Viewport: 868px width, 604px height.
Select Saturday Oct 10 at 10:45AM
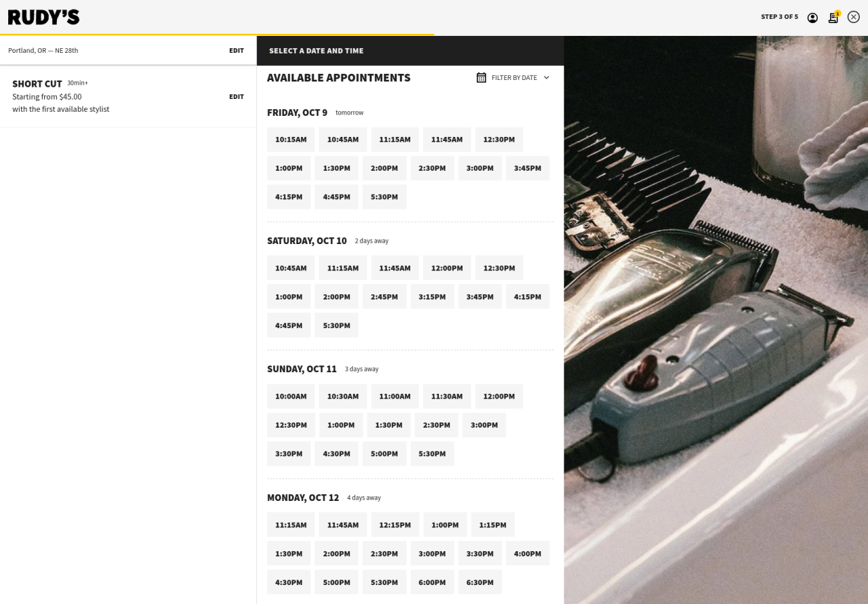point(291,268)
